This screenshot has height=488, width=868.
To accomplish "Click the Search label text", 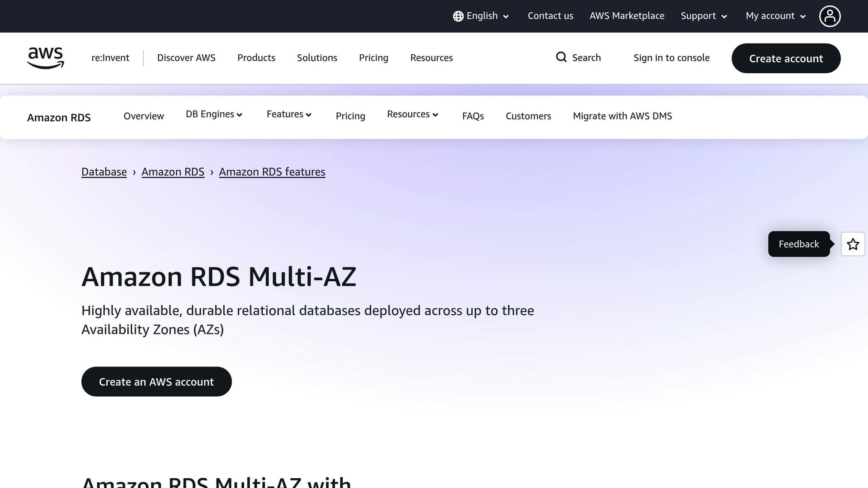I will pyautogui.click(x=586, y=58).
